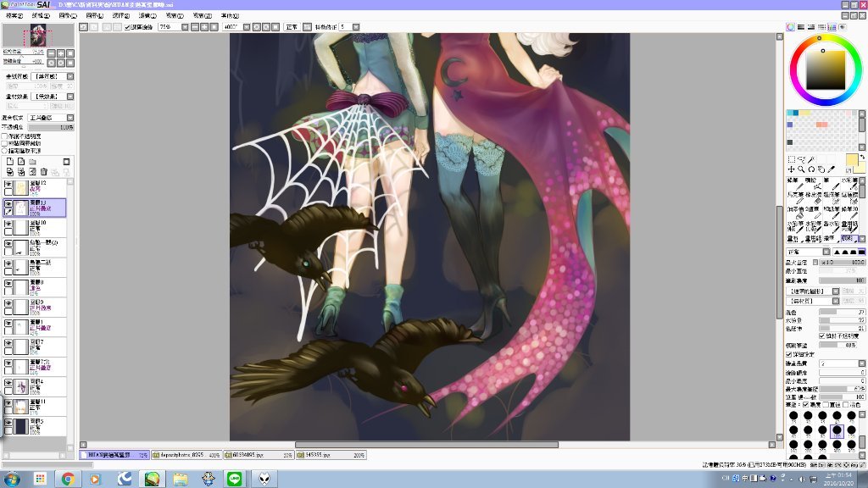Screen dimensions: 868x488
Task: Open the Layer menu
Action: (x=95, y=15)
